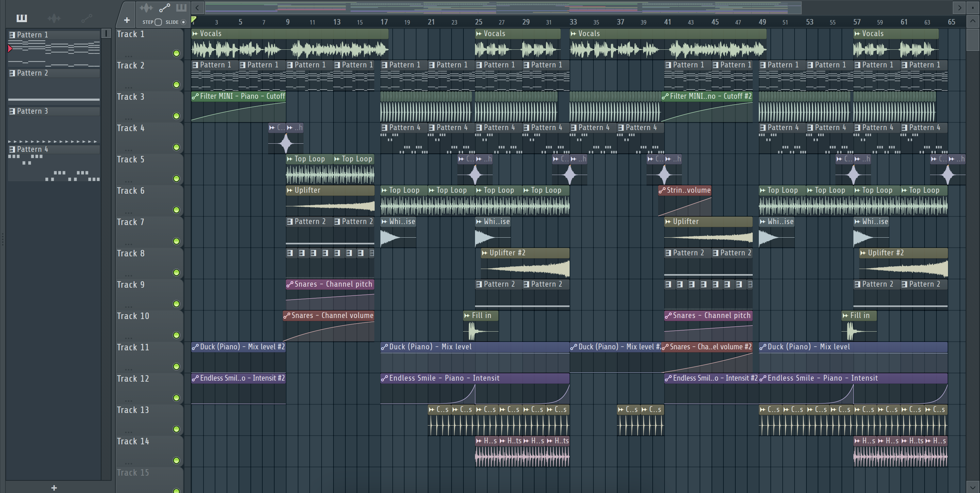The image size is (980, 493).
Task: Open clip menu of Snares - Channel volume on Track 10
Action: pyautogui.click(x=287, y=316)
